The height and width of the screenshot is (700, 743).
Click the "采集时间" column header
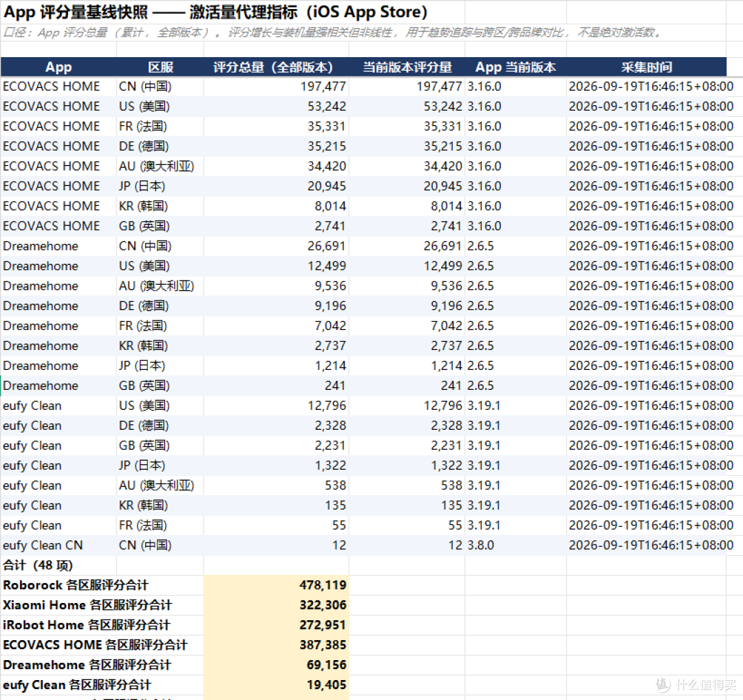646,67
